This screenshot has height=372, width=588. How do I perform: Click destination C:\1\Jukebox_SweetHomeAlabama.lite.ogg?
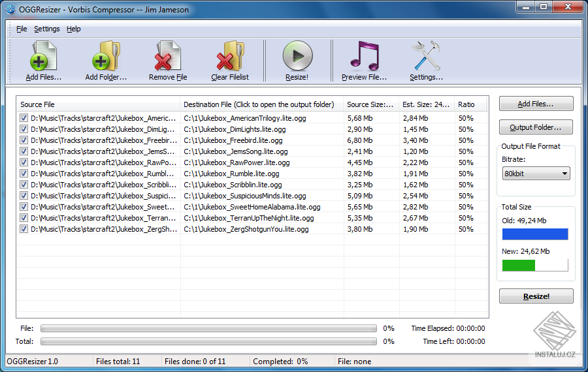pos(252,207)
